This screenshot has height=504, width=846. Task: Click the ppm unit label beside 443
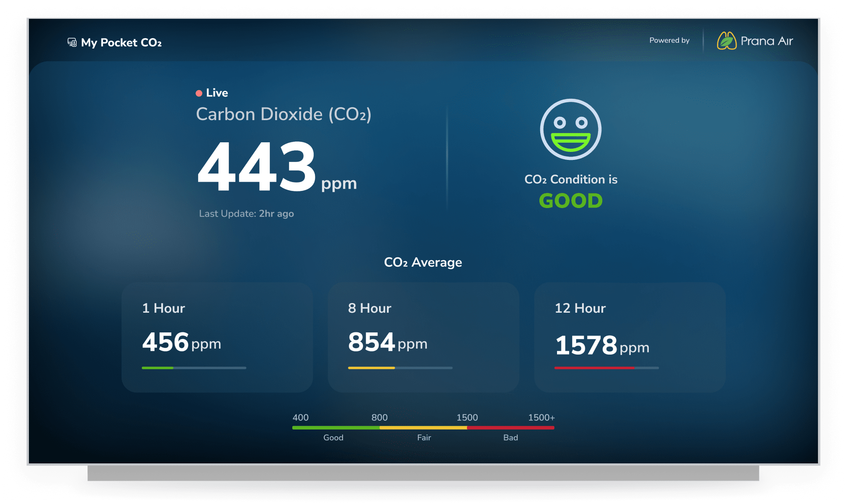[338, 183]
